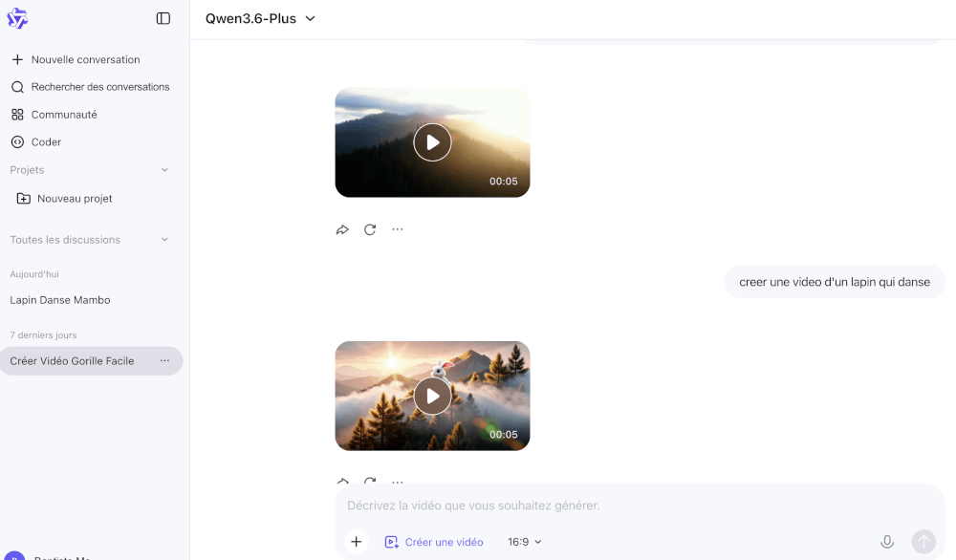
Task: Click the plus attachment button
Action: coord(356,542)
